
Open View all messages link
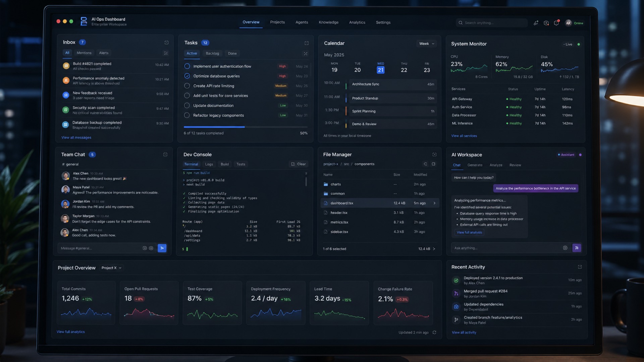[x=76, y=138]
